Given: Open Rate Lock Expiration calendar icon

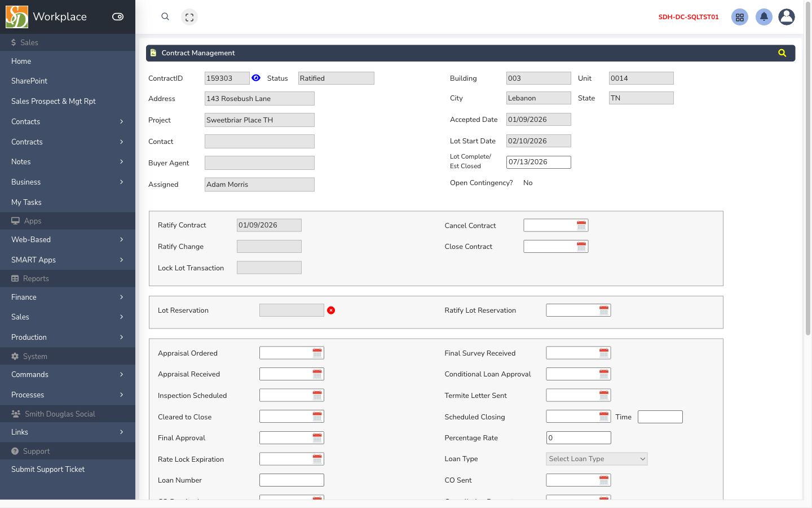Looking at the screenshot, I should pos(317,459).
